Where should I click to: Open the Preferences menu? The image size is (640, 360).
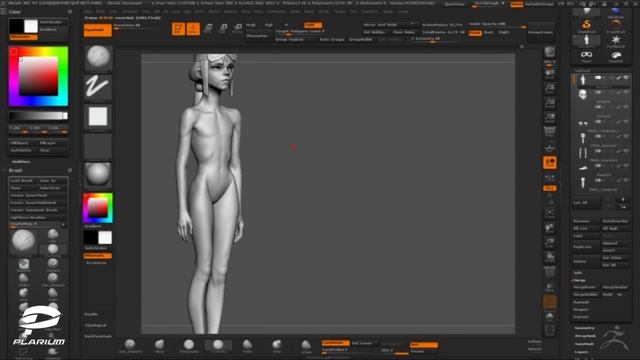pos(276,11)
